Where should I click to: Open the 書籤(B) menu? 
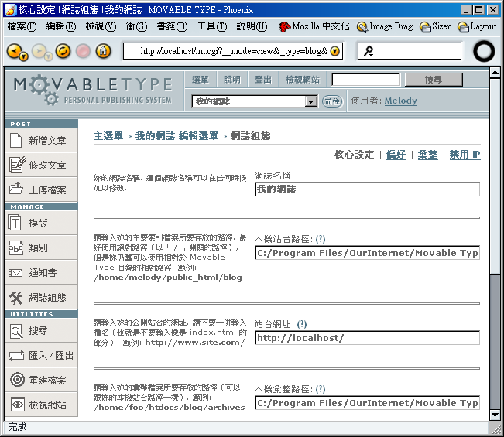(x=172, y=26)
